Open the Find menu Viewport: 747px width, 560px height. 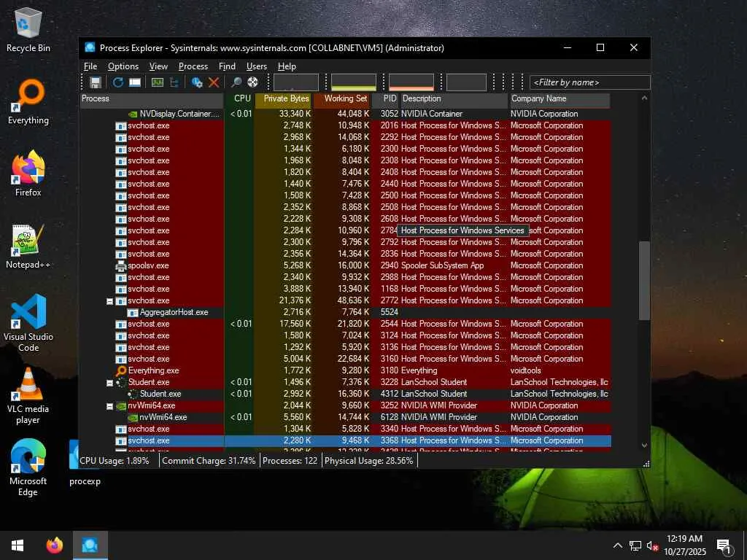(228, 66)
